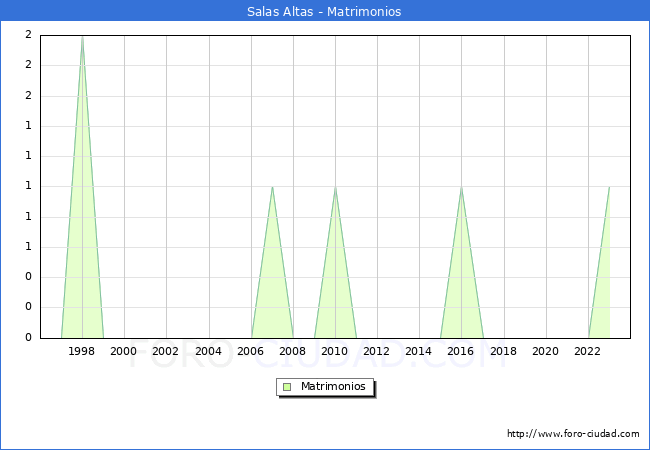The image size is (650, 450).
Task: Click the 2023 data point at right edge
Action: click(x=609, y=187)
